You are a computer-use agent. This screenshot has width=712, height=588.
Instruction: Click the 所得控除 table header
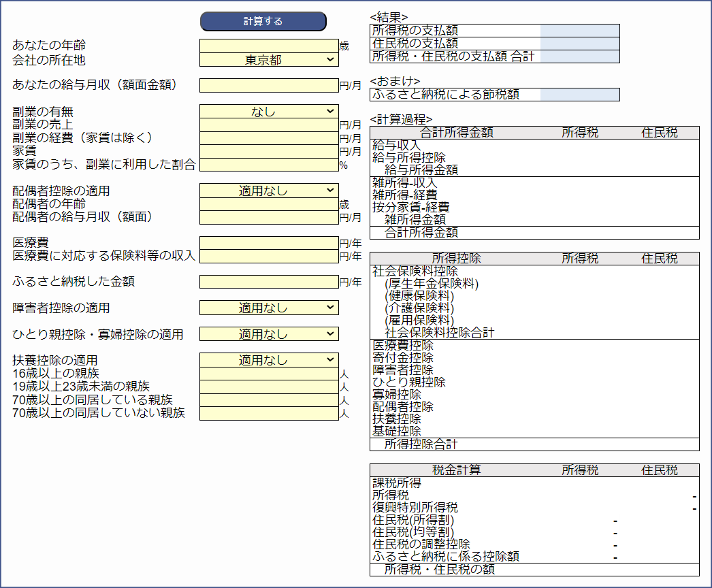[456, 259]
